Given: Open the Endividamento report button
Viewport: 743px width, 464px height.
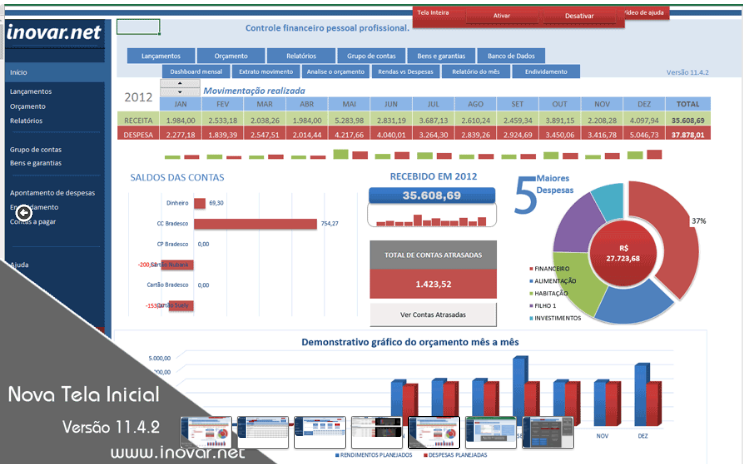Looking at the screenshot, I should point(546,72).
